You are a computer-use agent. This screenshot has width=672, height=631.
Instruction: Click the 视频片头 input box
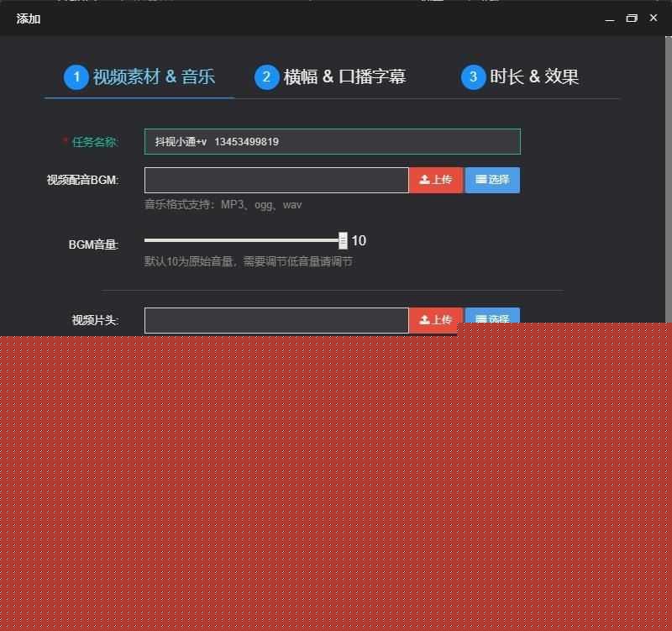pos(276,319)
